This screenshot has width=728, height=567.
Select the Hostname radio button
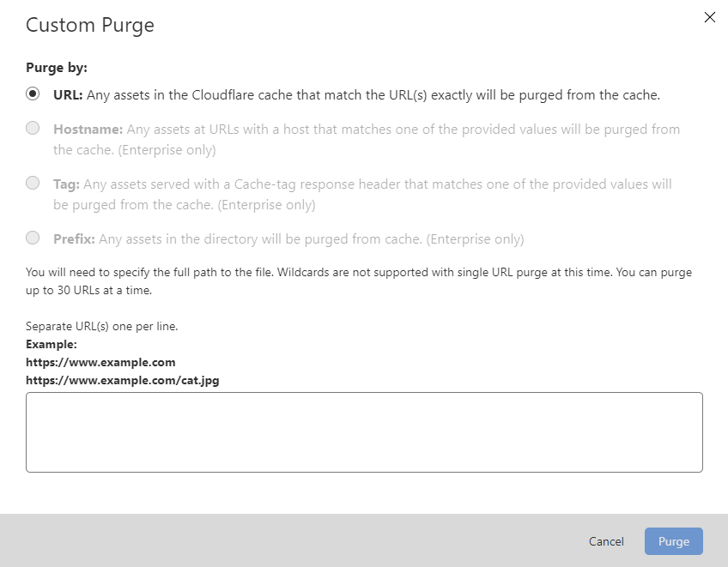33,128
